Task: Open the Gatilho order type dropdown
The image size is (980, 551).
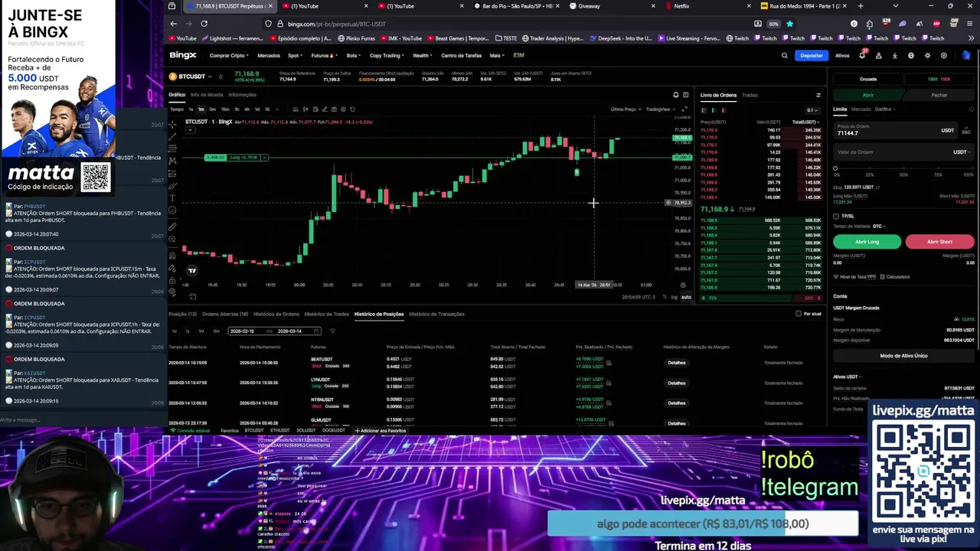Action: tap(885, 109)
